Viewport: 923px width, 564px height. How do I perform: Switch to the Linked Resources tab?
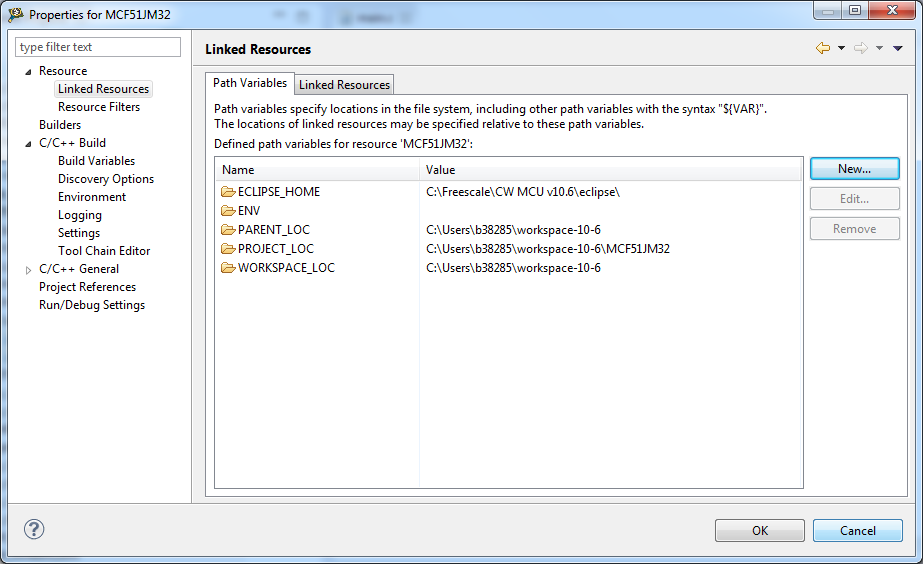tap(345, 85)
